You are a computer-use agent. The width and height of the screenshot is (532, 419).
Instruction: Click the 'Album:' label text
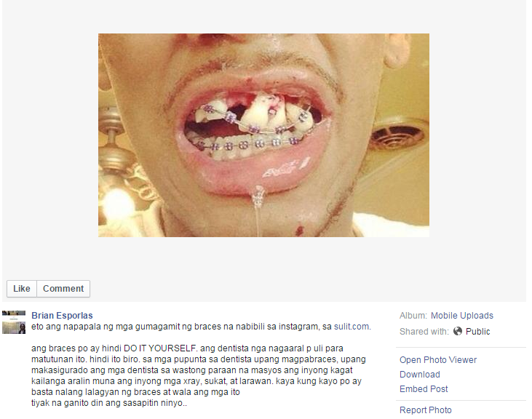413,315
